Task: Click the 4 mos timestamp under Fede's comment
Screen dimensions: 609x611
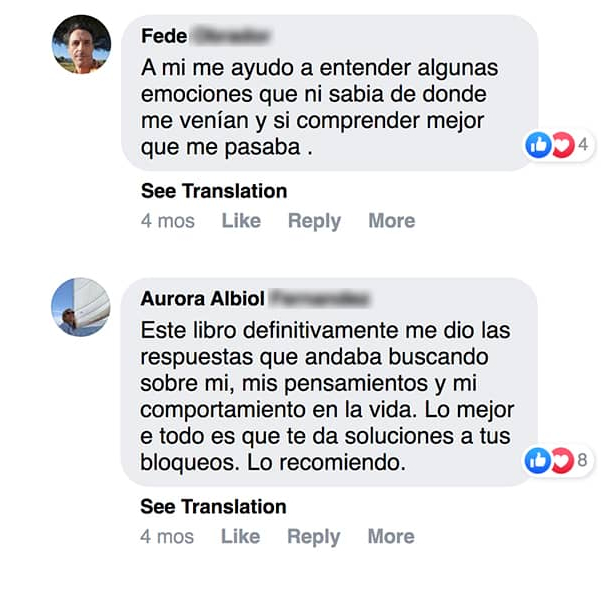Action: [168, 221]
